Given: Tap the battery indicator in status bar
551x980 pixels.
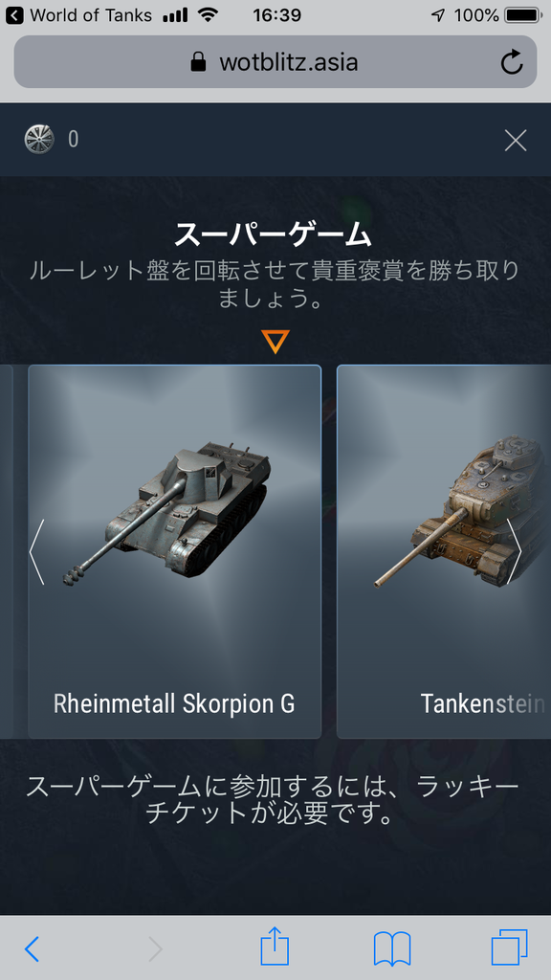Looking at the screenshot, I should click(x=523, y=15).
